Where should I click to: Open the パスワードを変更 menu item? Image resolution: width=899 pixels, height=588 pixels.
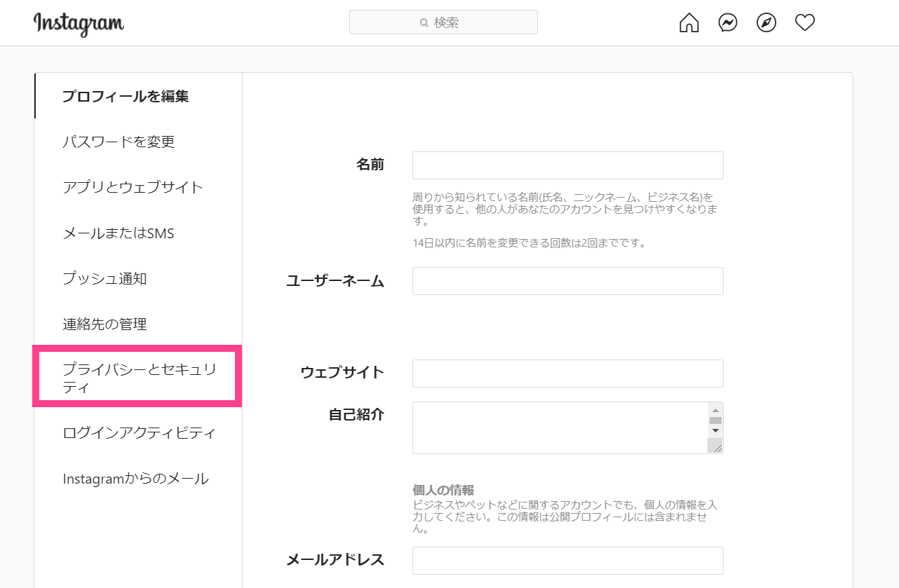coord(138,142)
